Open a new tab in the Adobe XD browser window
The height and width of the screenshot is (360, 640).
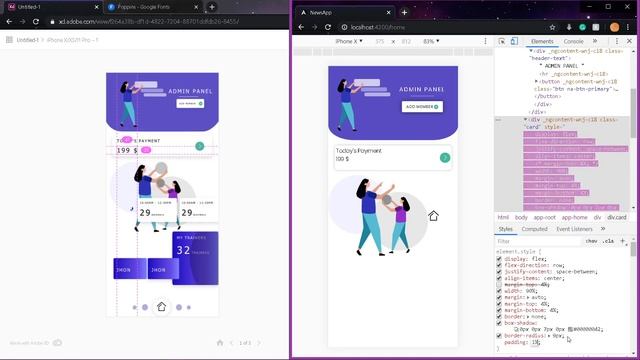(212, 7)
